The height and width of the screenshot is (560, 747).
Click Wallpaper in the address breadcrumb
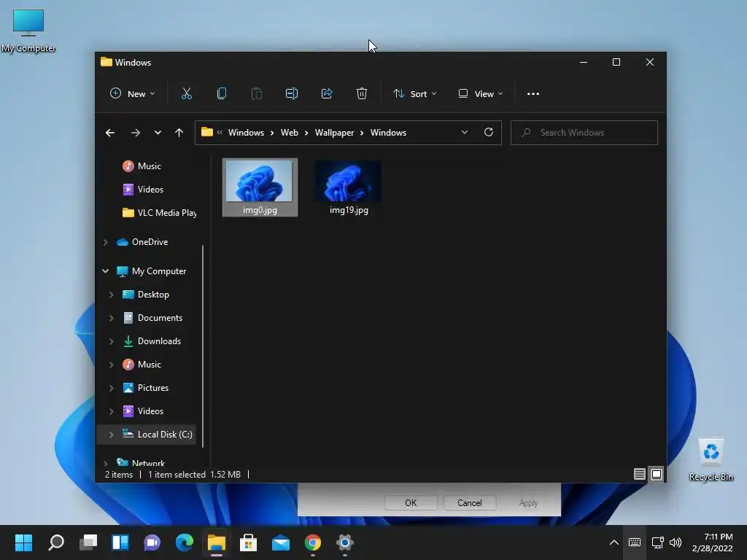pos(334,133)
